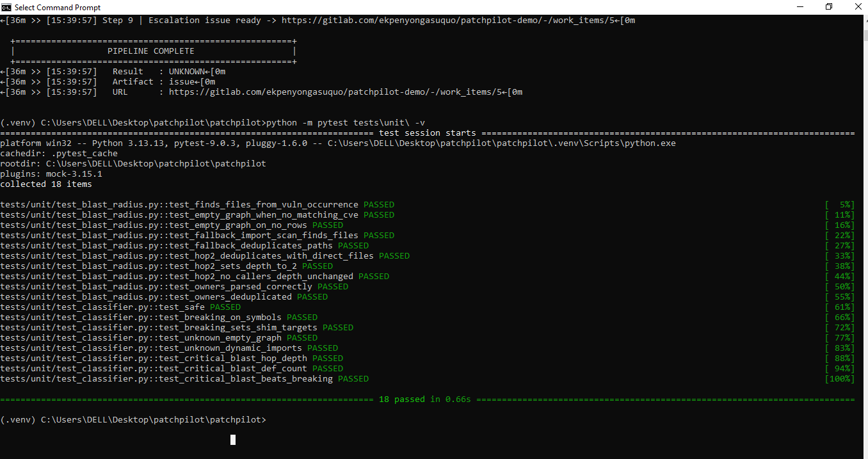Click the "python -m pytest tests\unit\ -v" command
The width and height of the screenshot is (868, 459).
click(x=346, y=123)
